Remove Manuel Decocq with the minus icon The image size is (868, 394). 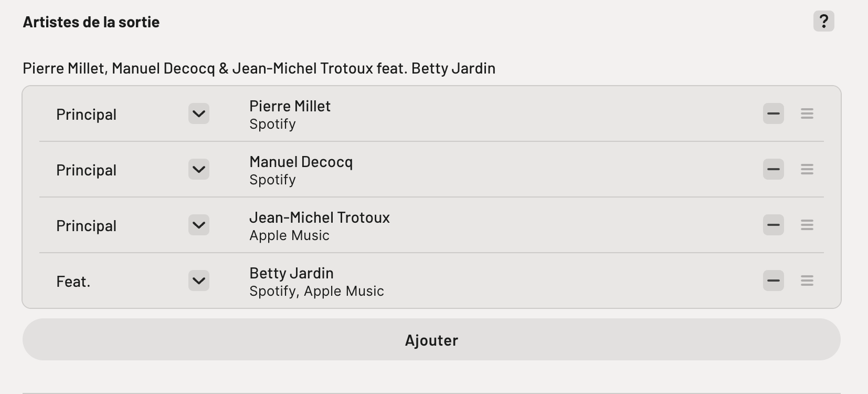pos(773,169)
